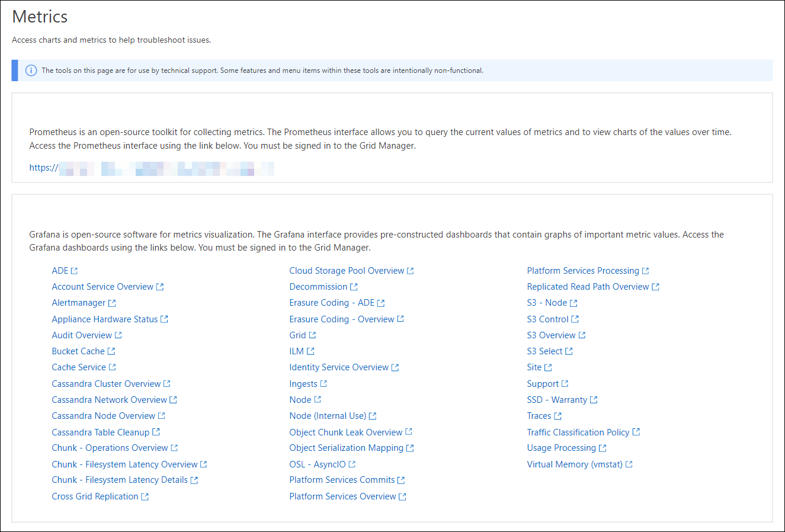
Task: Click external-link icon beside Cassandra Table Cleanup
Action: pos(156,432)
